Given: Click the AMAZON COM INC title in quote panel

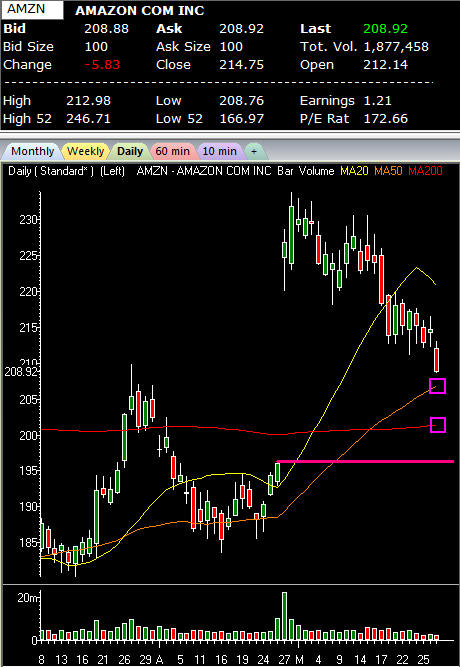Looking at the screenshot, I should (140, 11).
